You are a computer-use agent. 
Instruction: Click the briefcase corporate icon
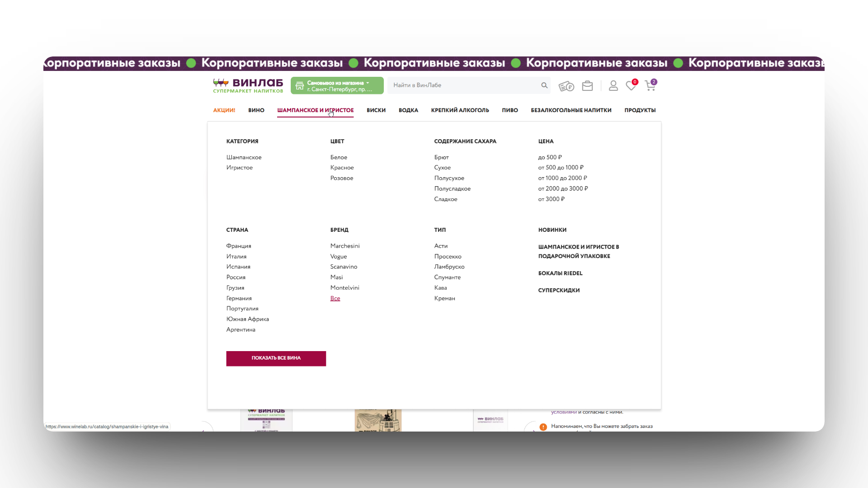coord(587,86)
